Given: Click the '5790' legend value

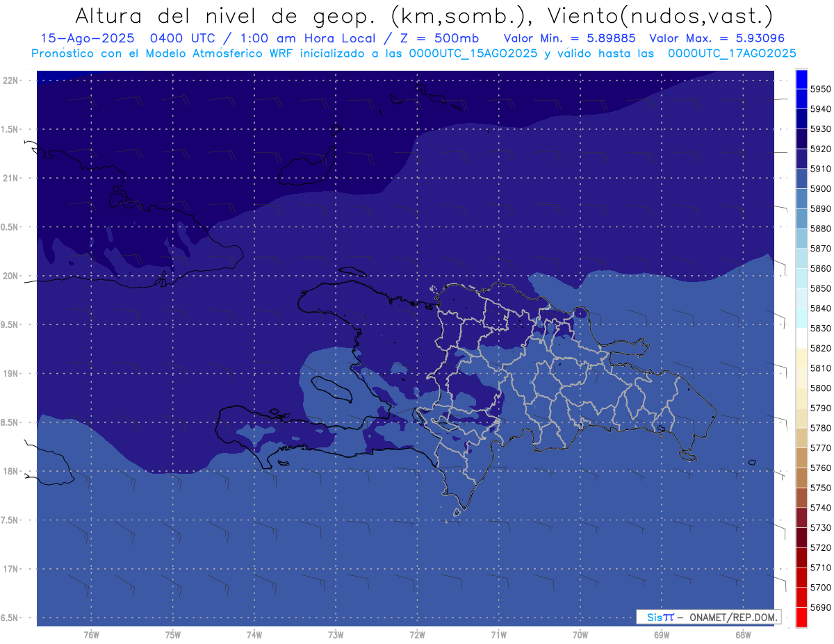Looking at the screenshot, I should pyautogui.click(x=820, y=408).
